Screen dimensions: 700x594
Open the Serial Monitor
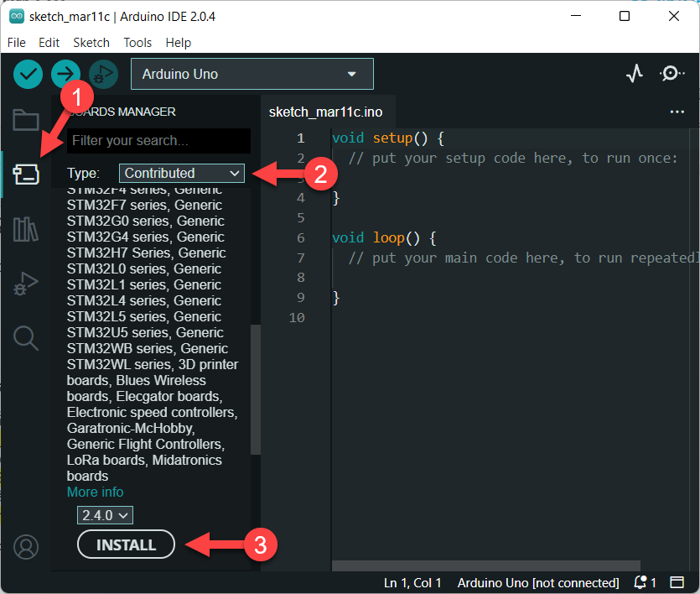671,73
